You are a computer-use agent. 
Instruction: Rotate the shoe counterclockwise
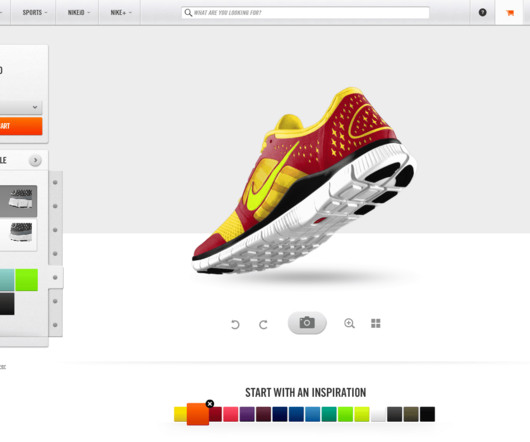(235, 324)
